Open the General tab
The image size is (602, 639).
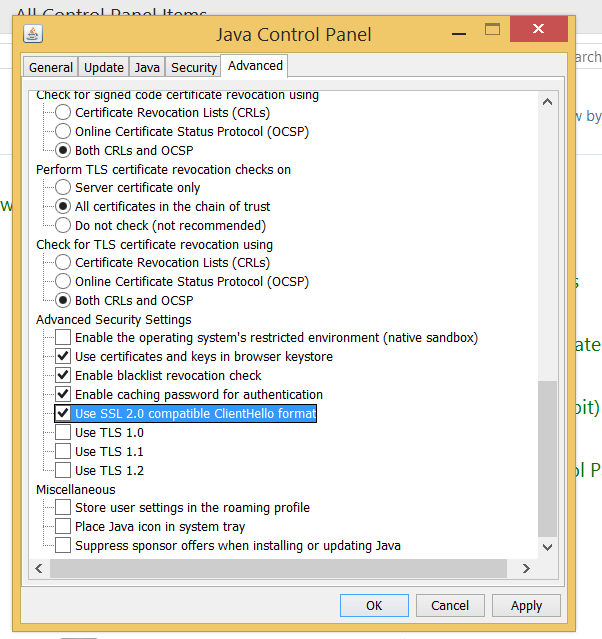[51, 67]
